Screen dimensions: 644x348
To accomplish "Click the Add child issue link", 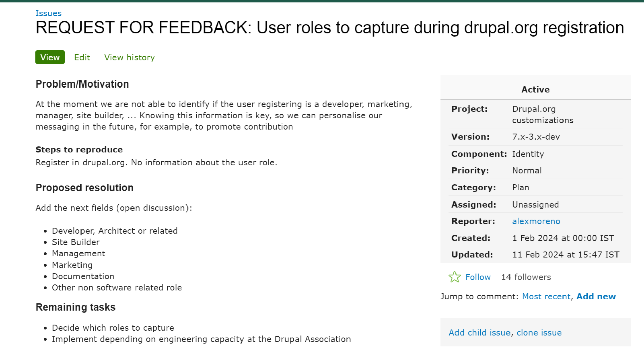I will coord(480,332).
